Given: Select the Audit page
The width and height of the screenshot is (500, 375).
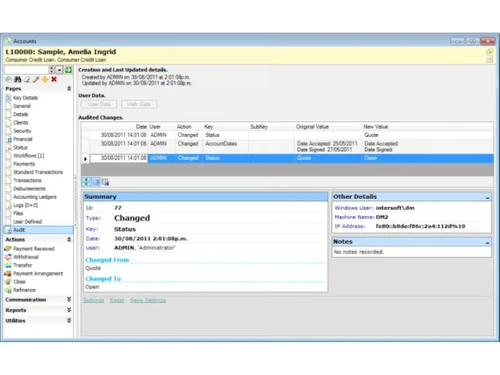Looking at the screenshot, I should click(38, 230).
